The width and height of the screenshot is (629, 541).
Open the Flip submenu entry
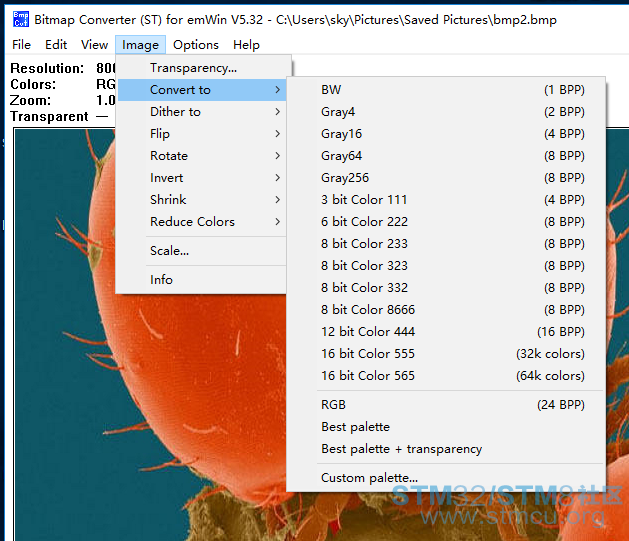coord(202,134)
